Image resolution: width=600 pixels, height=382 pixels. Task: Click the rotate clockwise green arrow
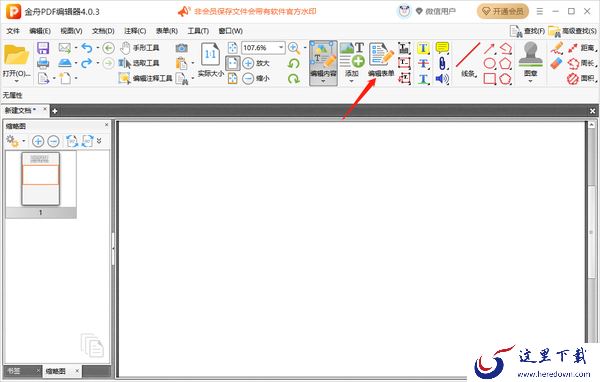point(293,78)
